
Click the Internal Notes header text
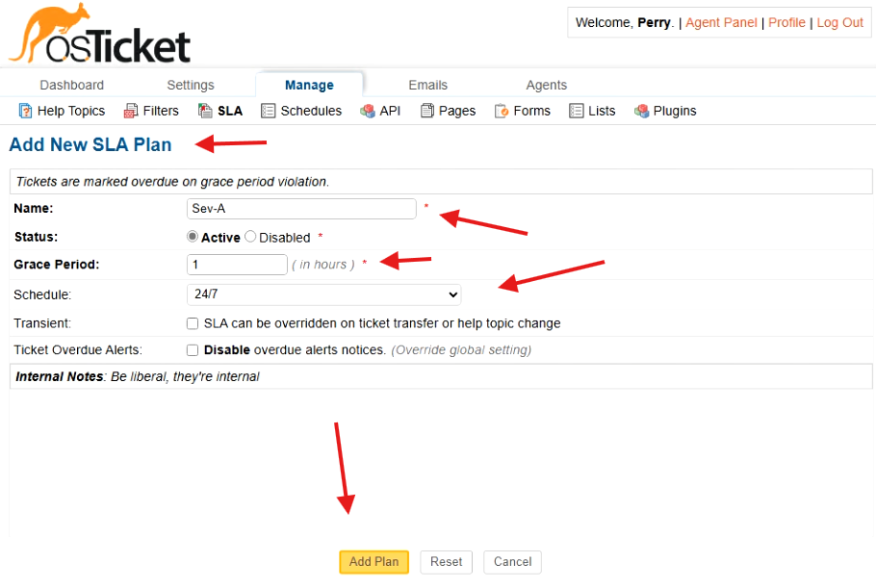138,376
